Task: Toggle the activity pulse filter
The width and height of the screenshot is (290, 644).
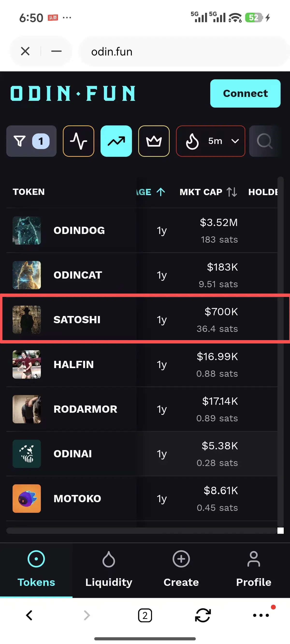Action: tap(78, 141)
